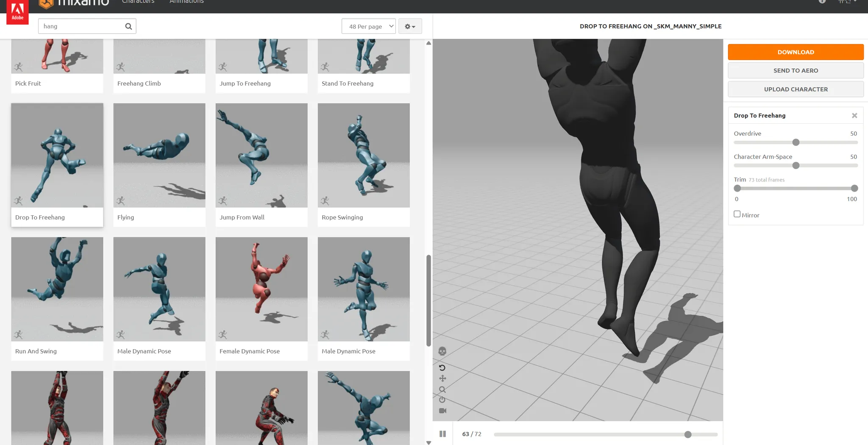Click the list scroll up arrow
This screenshot has height=445, width=868.
click(428, 43)
